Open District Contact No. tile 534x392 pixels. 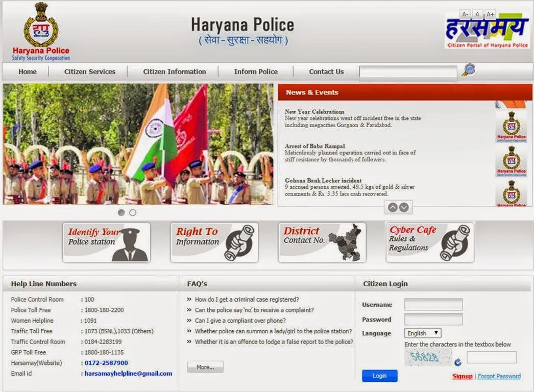coord(322,242)
